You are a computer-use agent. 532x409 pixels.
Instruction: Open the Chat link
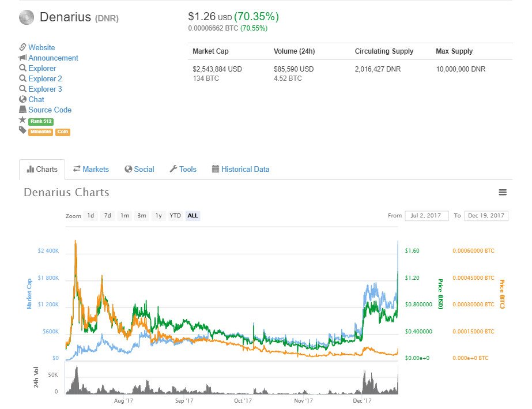point(36,100)
